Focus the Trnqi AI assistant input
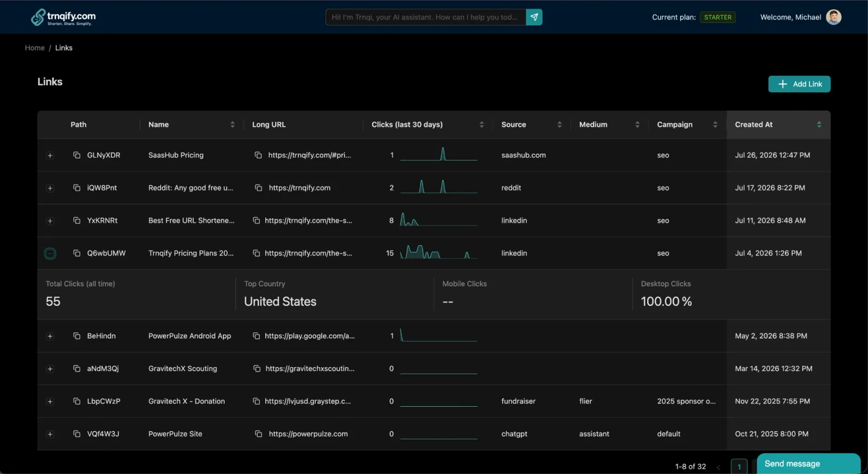The image size is (868, 474). click(x=426, y=17)
